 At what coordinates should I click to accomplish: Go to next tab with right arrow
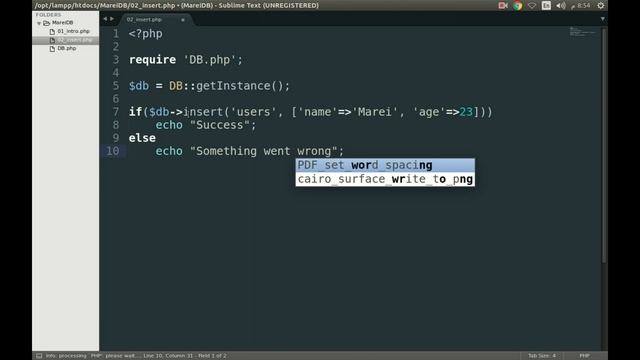(112, 19)
